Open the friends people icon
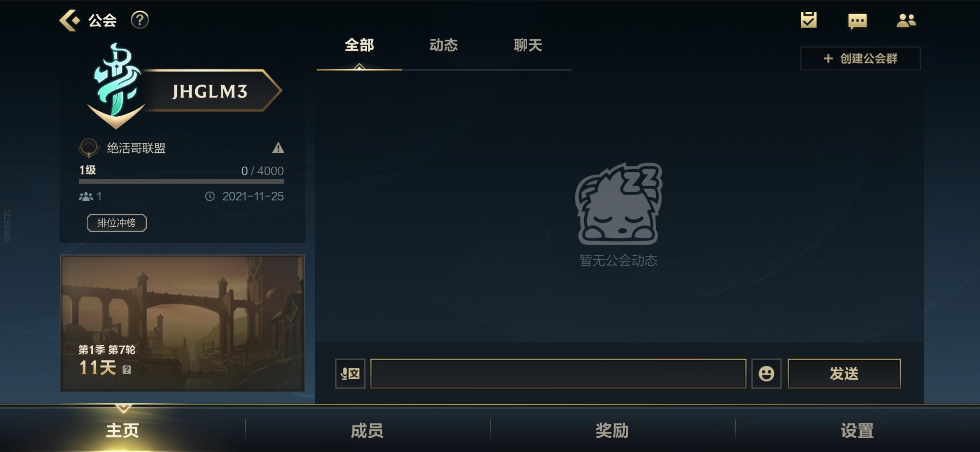 pyautogui.click(x=906, y=21)
